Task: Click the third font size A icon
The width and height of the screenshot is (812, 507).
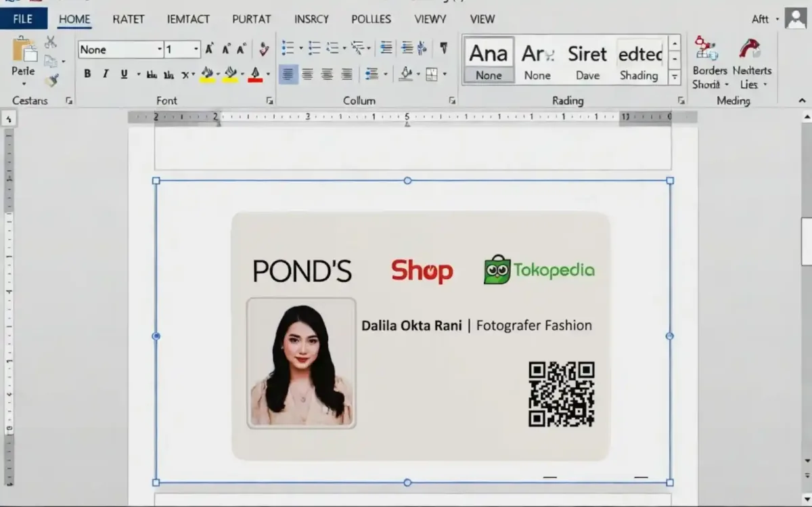Action: (242, 49)
